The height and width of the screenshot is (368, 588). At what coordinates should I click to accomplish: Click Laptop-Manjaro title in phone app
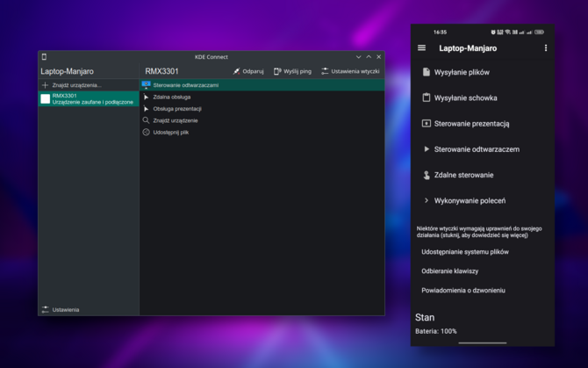(468, 48)
